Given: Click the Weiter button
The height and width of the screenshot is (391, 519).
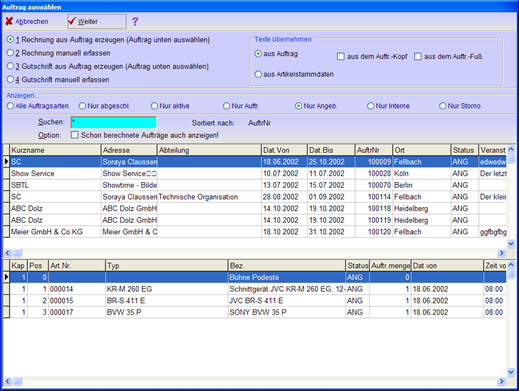Looking at the screenshot, I should [97, 22].
